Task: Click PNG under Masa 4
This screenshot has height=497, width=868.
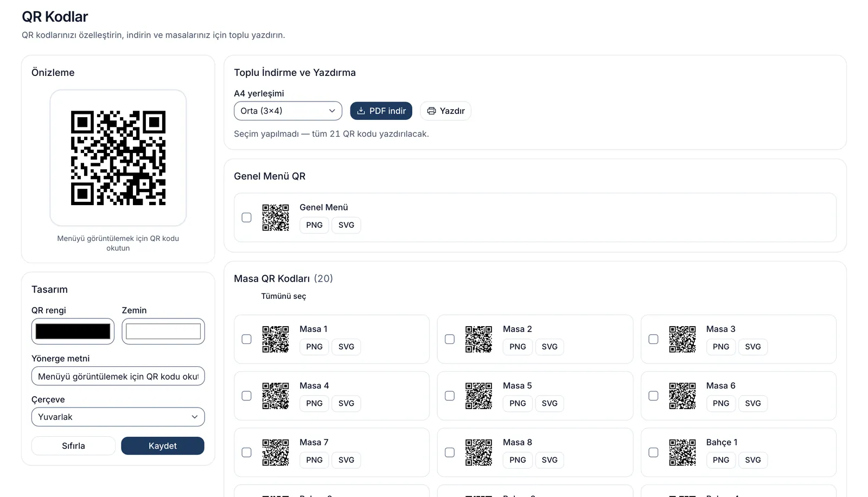Action: point(315,403)
